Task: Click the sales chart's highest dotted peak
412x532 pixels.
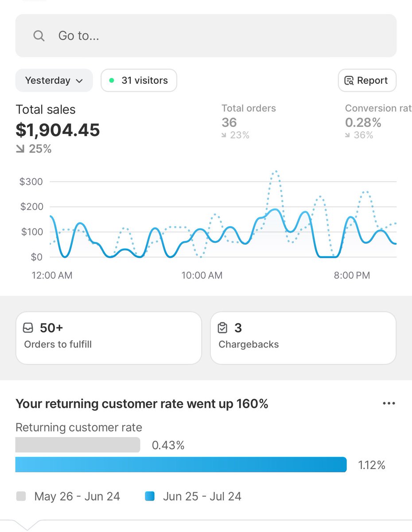Action: 276,172
